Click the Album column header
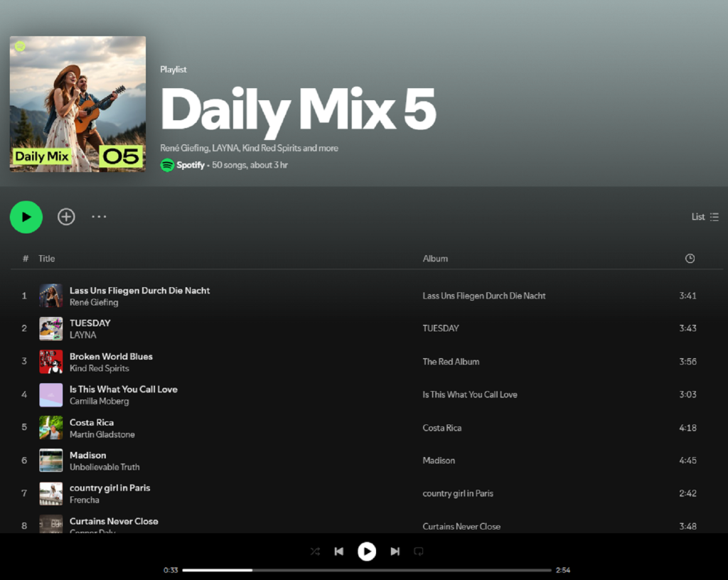Viewport: 728px width, 580px height. (435, 259)
